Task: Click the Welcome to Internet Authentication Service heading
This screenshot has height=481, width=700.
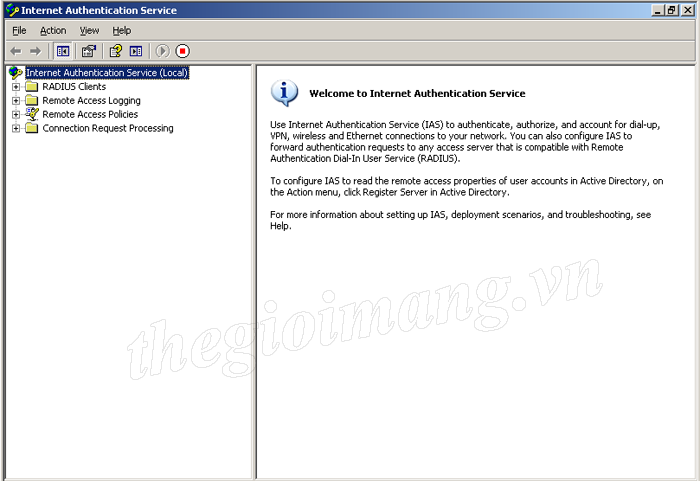Action: [417, 93]
